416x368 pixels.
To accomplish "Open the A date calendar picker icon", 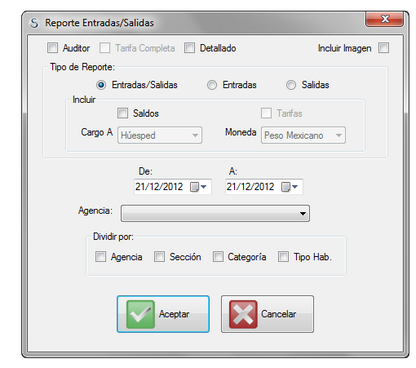I will pyautogui.click(x=289, y=187).
